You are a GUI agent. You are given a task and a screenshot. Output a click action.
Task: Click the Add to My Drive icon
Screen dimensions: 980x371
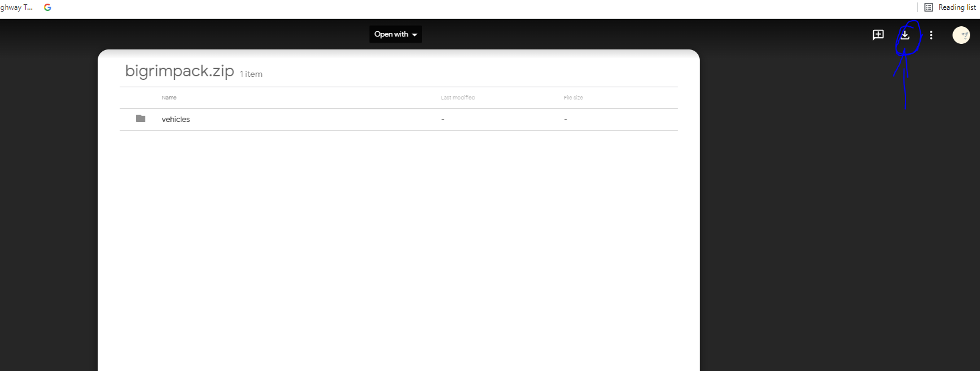tap(878, 35)
